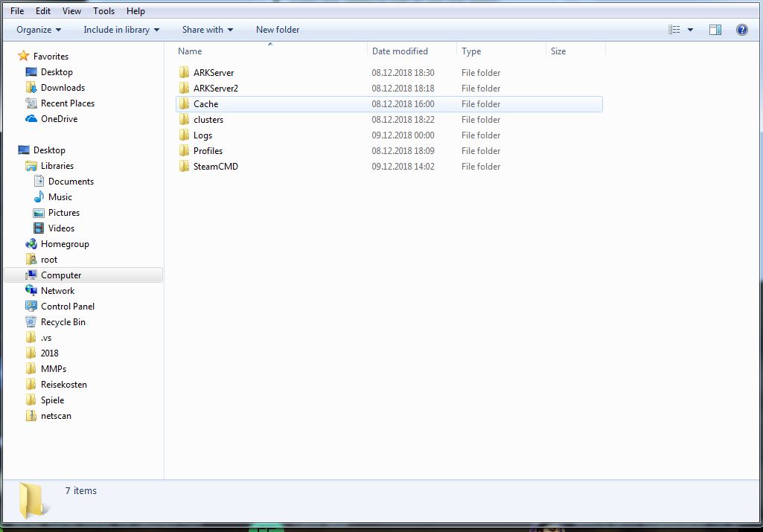763x532 pixels.
Task: Open the MMPs folder in sidebar
Action: click(54, 368)
